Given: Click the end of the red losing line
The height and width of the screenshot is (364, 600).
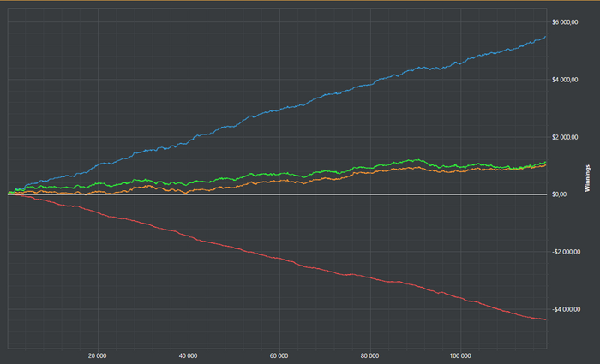Looking at the screenshot, I should 545,319.
